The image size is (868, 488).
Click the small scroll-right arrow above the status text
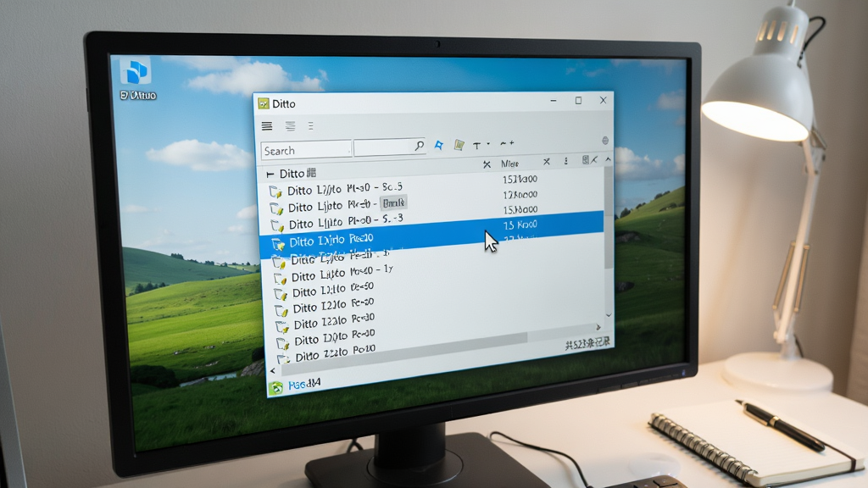pos(598,327)
